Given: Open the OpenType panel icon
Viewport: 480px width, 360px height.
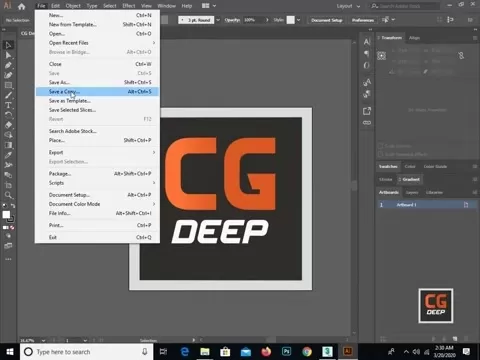Looking at the screenshot, I should [367, 65].
